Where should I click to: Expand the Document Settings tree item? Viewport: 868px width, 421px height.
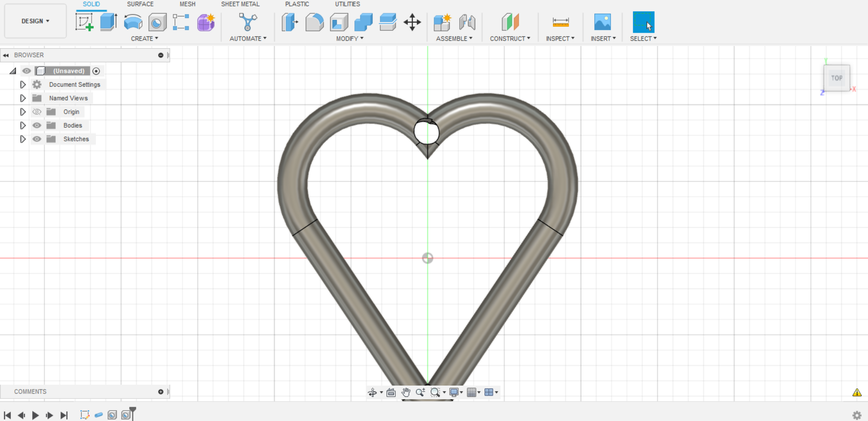tap(23, 84)
